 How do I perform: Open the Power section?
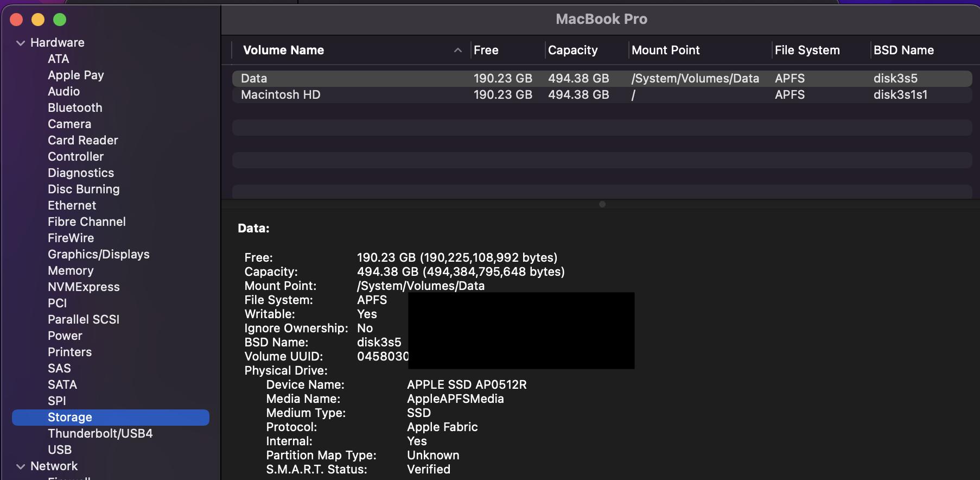[x=65, y=336]
